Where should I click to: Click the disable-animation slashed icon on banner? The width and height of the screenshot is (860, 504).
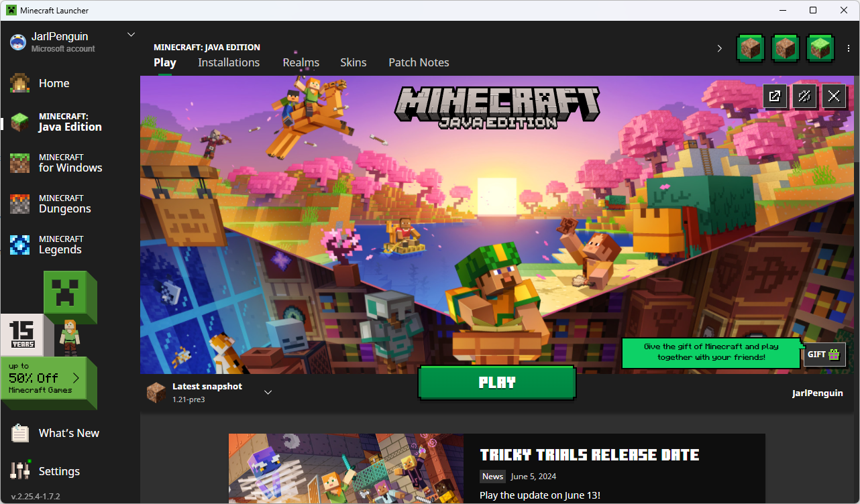[804, 96]
